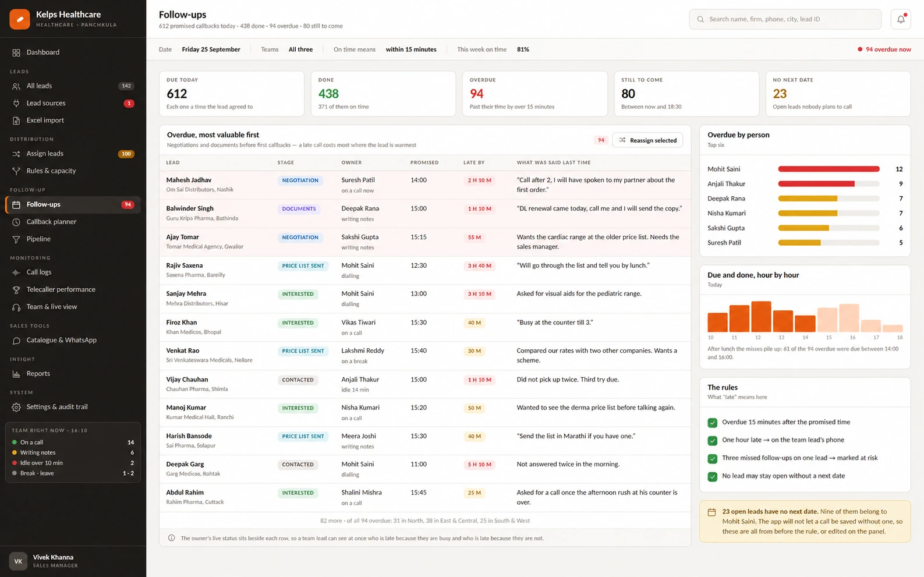The width and height of the screenshot is (924, 577).
Task: Open Mahesh Jadhav lead row
Action: coord(425,185)
